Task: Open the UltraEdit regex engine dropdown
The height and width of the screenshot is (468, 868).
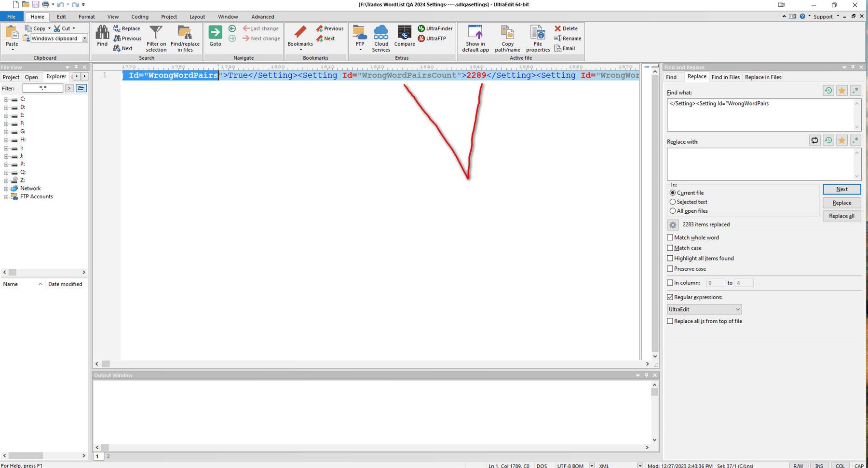Action: click(704, 309)
